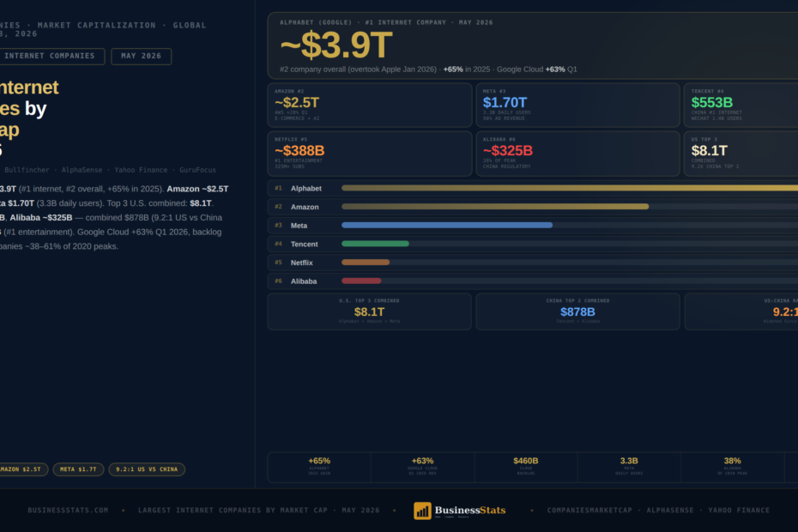Screen dimensions: 798x532
Task: Click the $460B cloud backlog stat
Action: click(526, 467)
